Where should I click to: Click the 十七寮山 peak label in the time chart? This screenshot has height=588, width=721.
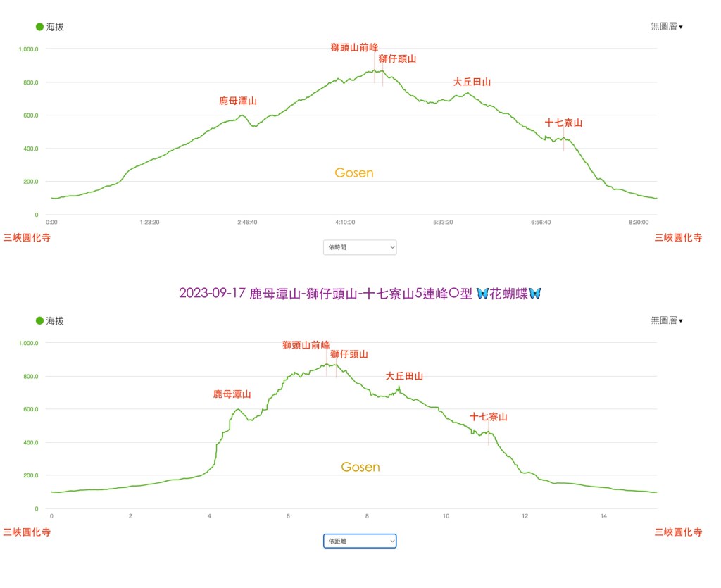click(563, 123)
